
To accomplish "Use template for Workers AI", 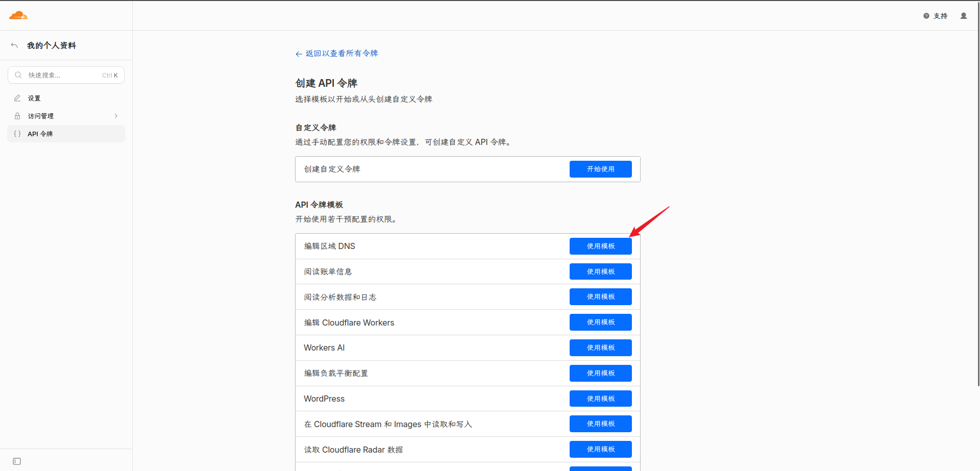I will point(600,348).
